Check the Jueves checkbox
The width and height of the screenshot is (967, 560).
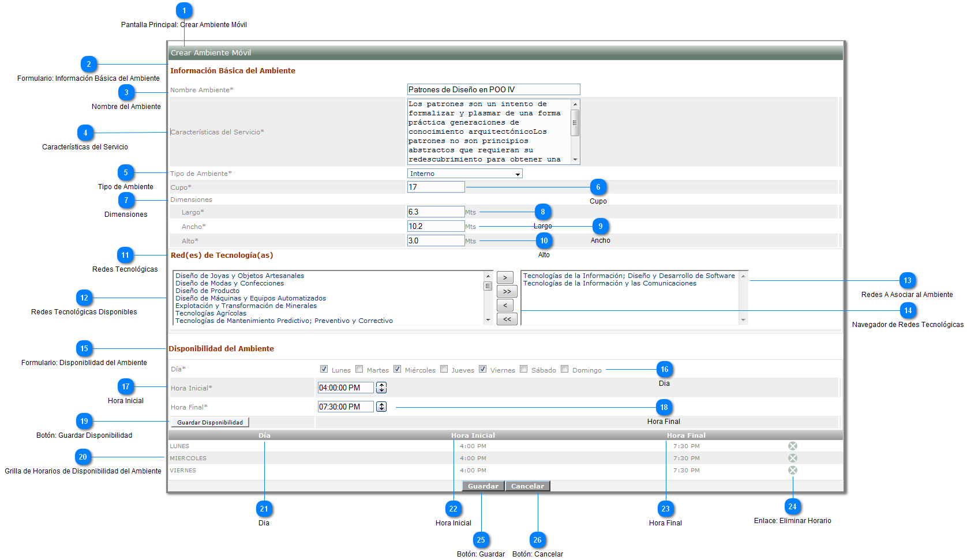pyautogui.click(x=444, y=369)
